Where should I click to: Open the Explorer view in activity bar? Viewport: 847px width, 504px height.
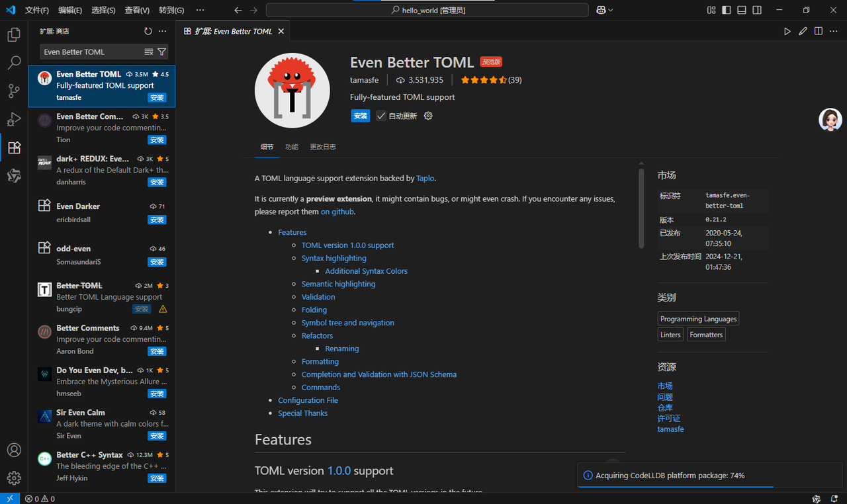tap(14, 35)
